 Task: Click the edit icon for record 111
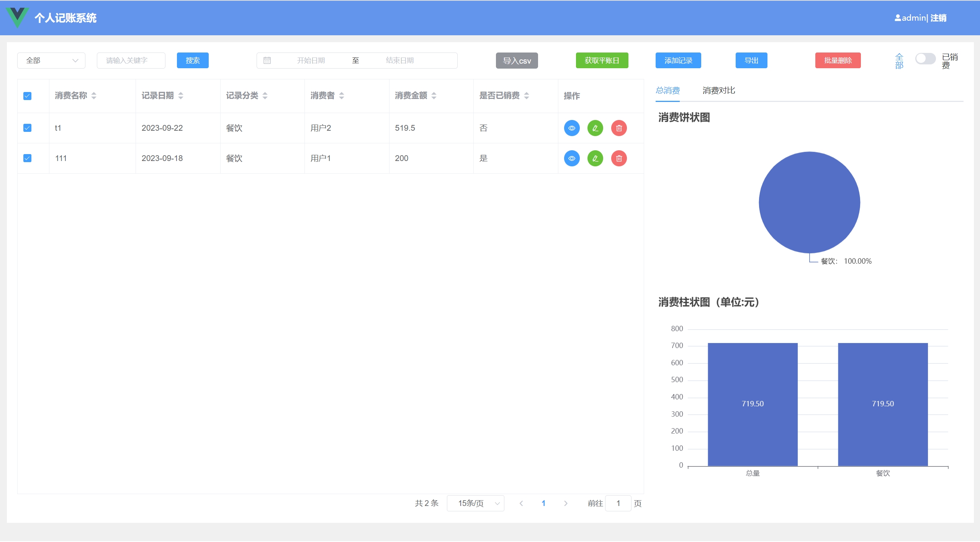(x=595, y=158)
